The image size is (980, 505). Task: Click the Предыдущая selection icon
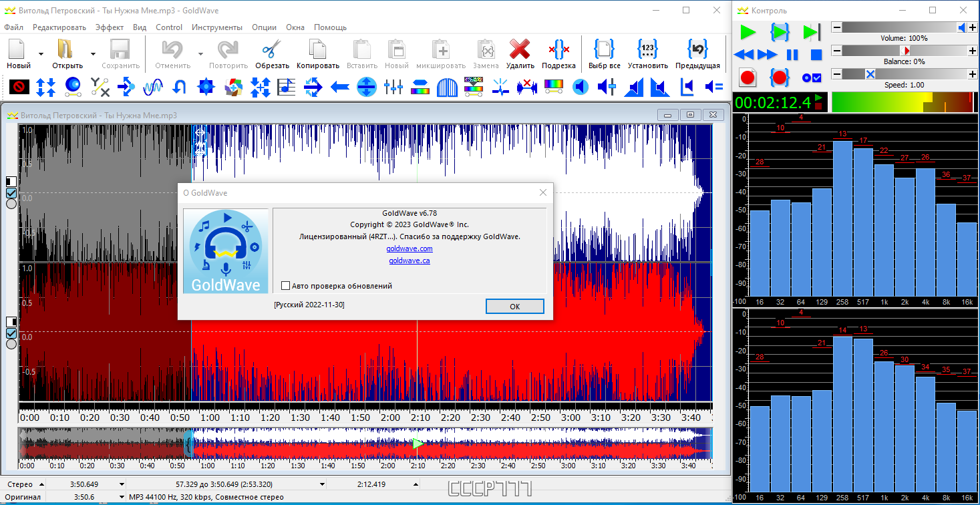click(697, 49)
